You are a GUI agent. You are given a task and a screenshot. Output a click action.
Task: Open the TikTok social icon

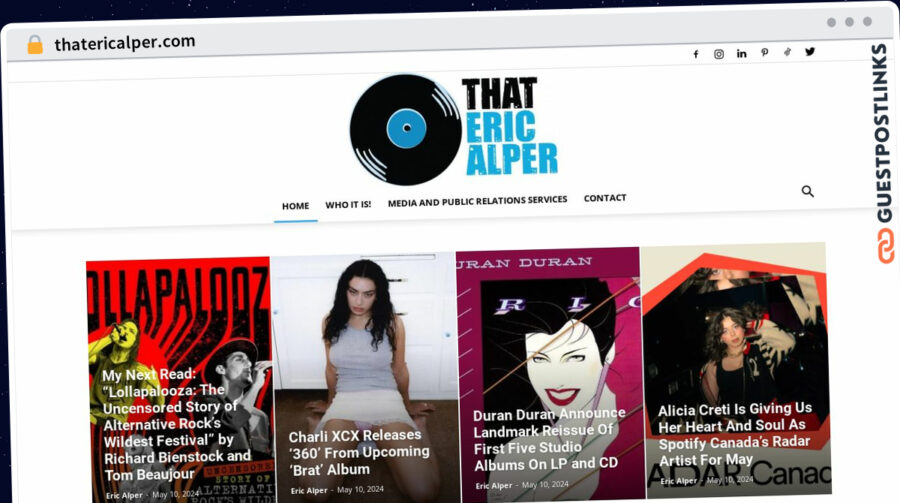787,52
